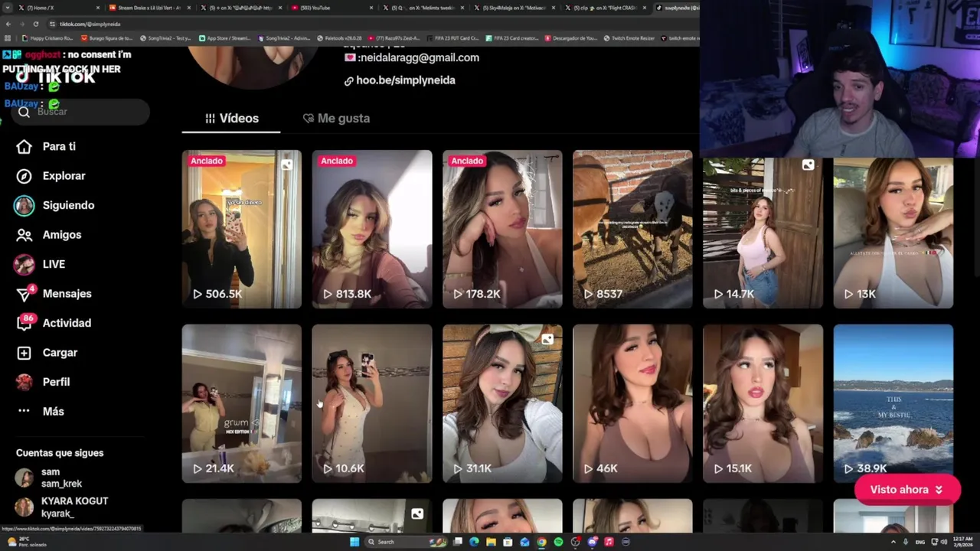Image resolution: width=980 pixels, height=551 pixels.
Task: Open pinned video with 813.8K views
Action: tap(372, 230)
